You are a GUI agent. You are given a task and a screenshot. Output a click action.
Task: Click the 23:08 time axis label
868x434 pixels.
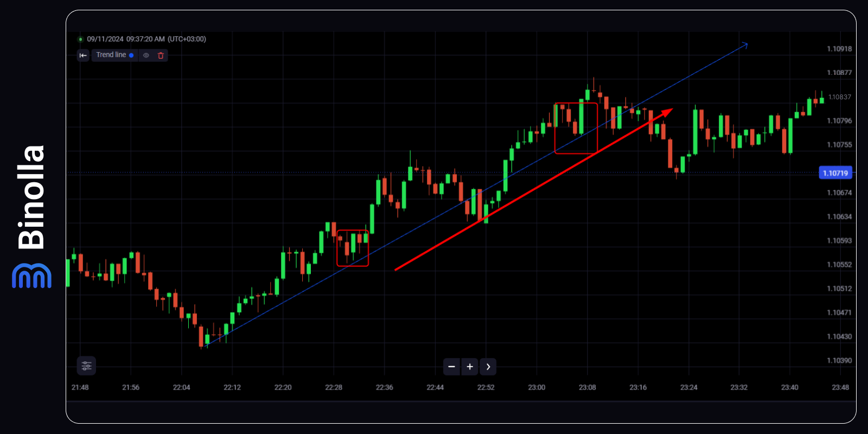588,387
